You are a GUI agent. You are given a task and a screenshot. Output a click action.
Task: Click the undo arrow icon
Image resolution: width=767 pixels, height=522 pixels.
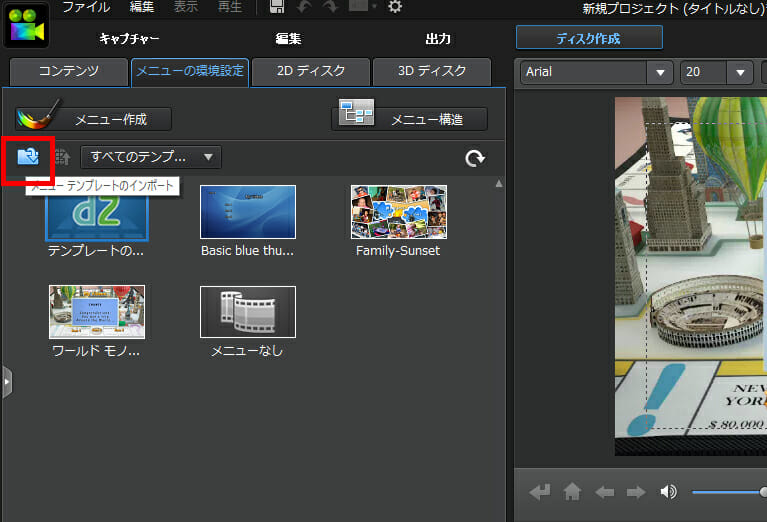(x=304, y=7)
